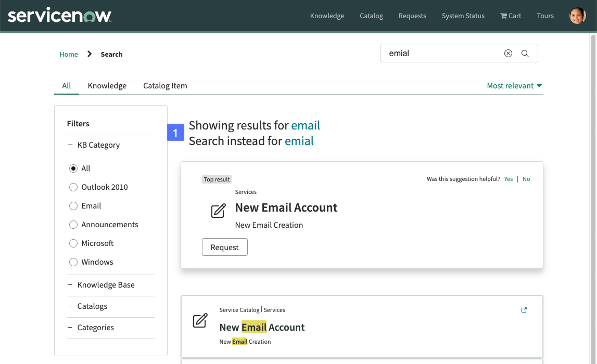Choose the Announcements radio button
Viewport: 597px width, 364px height.
point(73,225)
